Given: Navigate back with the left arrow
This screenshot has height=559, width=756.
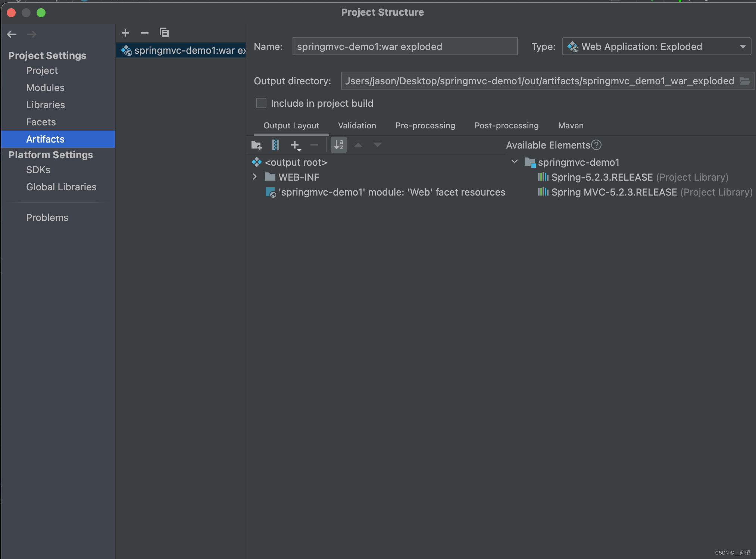Looking at the screenshot, I should point(12,34).
